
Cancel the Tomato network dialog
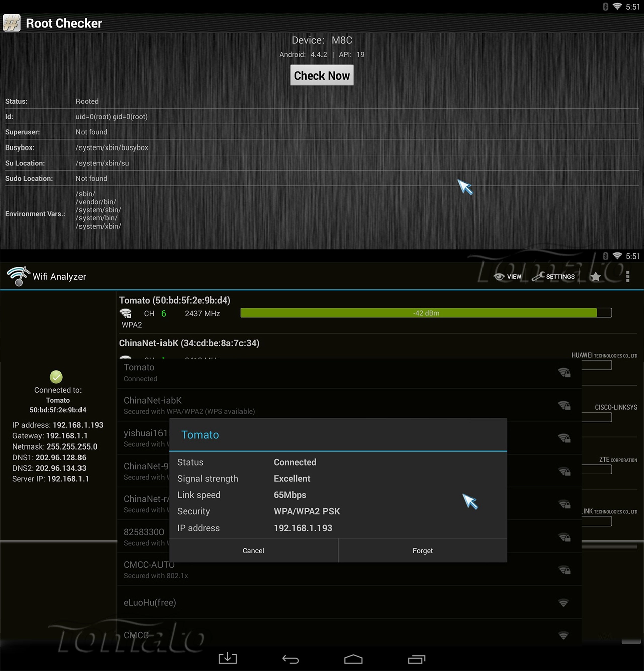pos(253,551)
